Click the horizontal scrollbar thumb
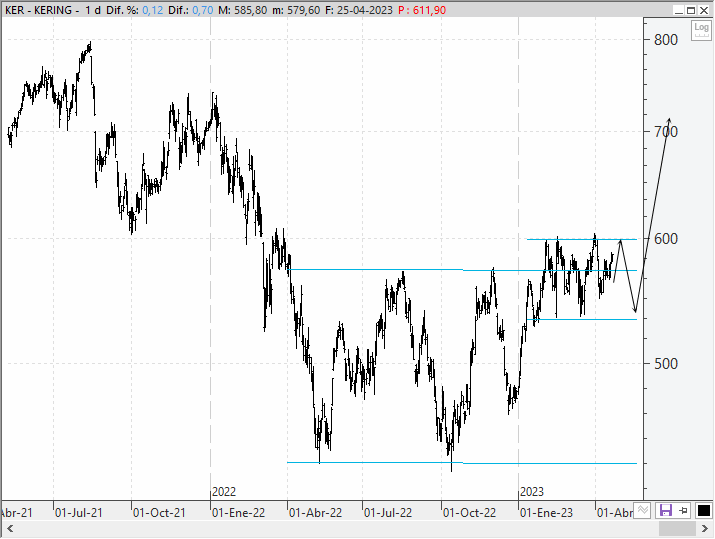715x539 pixels. [x=677, y=529]
